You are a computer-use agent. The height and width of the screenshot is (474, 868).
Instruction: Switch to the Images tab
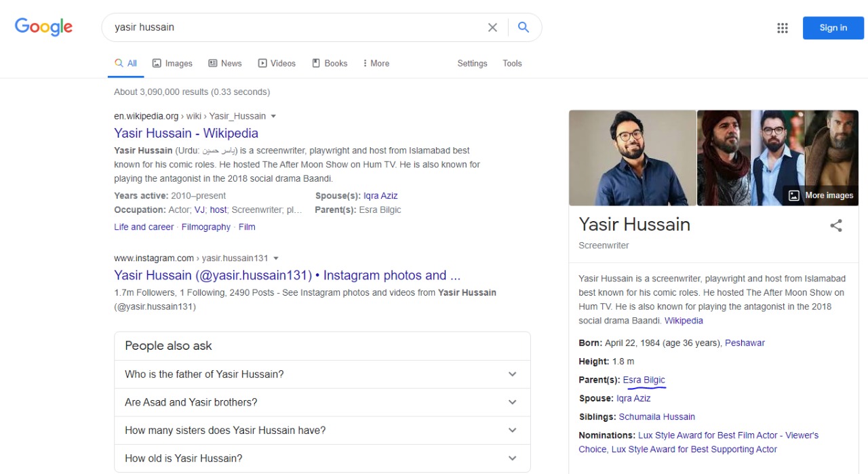[x=172, y=63]
